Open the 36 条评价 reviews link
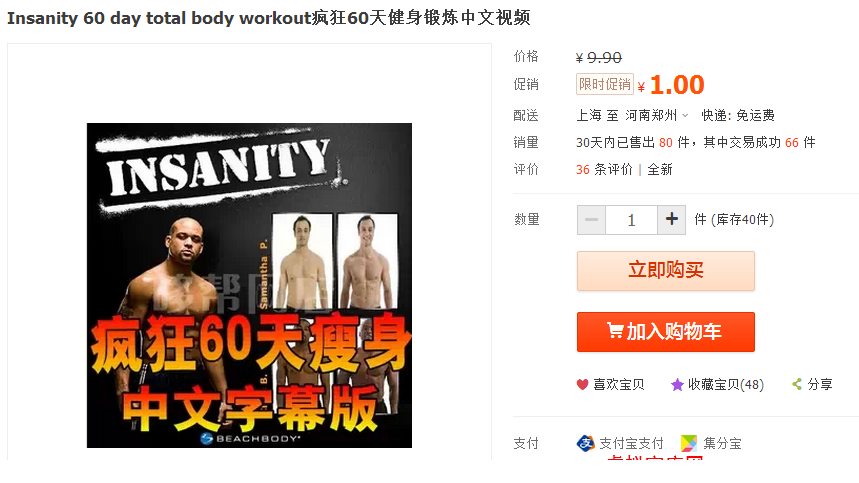The width and height of the screenshot is (859, 483). coord(604,170)
